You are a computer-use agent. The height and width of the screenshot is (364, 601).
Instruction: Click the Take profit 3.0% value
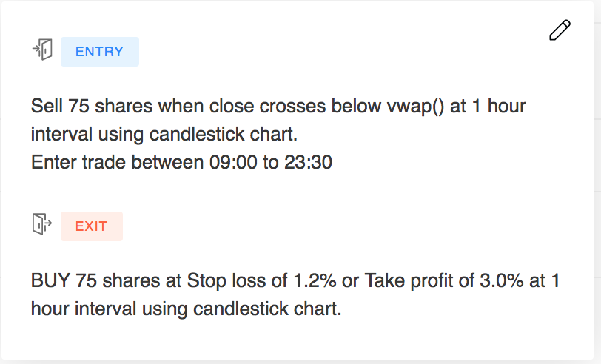pos(502,281)
